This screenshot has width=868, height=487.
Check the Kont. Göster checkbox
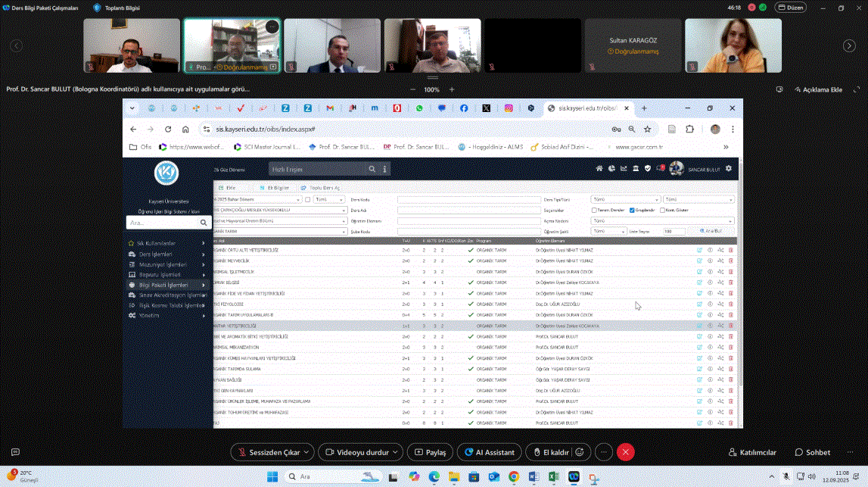tap(663, 211)
